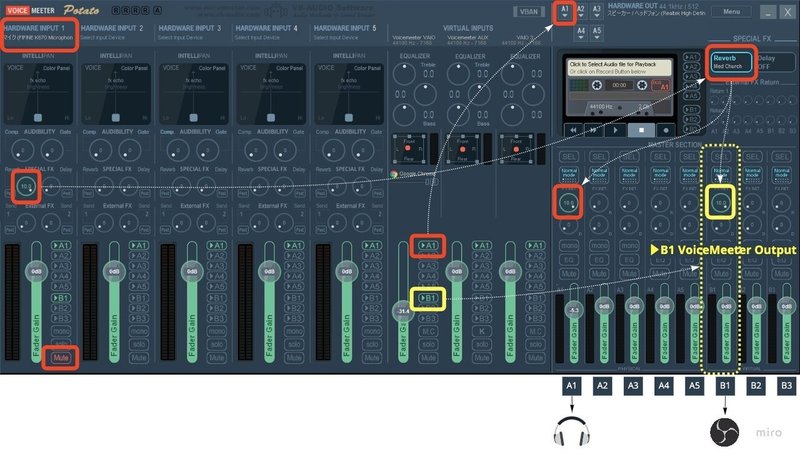Image resolution: width=800 pixels, height=455 pixels.
Task: Click the B1 master bus fader knob
Action: tap(726, 306)
